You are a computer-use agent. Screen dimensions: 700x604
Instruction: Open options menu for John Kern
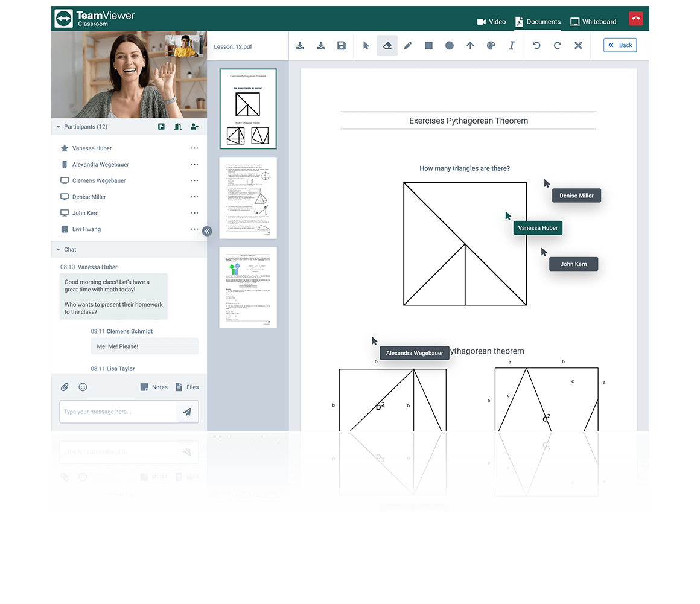[194, 213]
